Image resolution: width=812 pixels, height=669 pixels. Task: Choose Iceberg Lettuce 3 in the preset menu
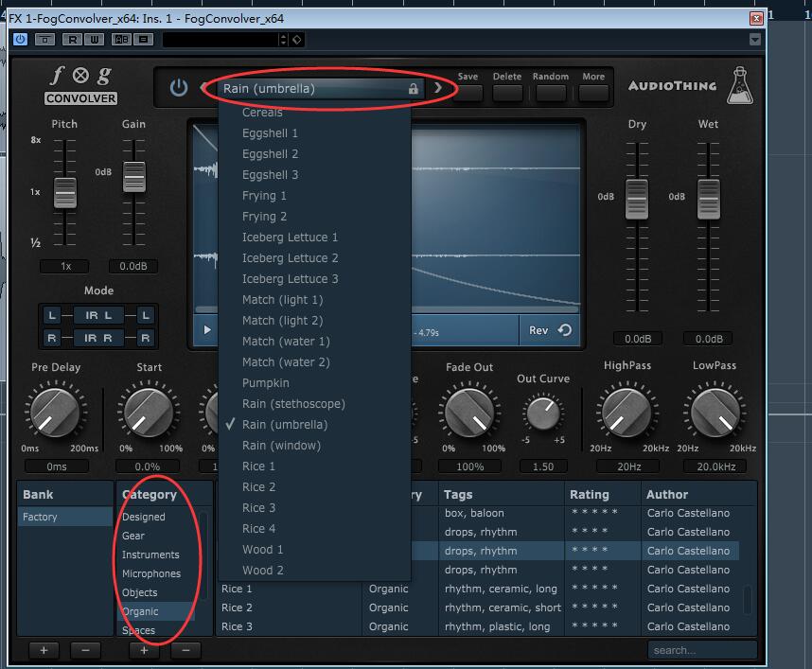[314, 279]
